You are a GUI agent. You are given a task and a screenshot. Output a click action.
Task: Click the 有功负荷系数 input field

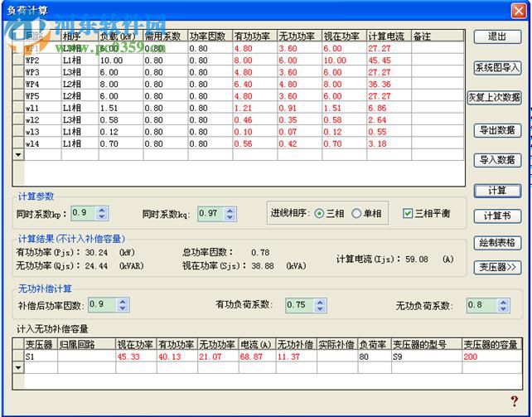tap(300, 305)
